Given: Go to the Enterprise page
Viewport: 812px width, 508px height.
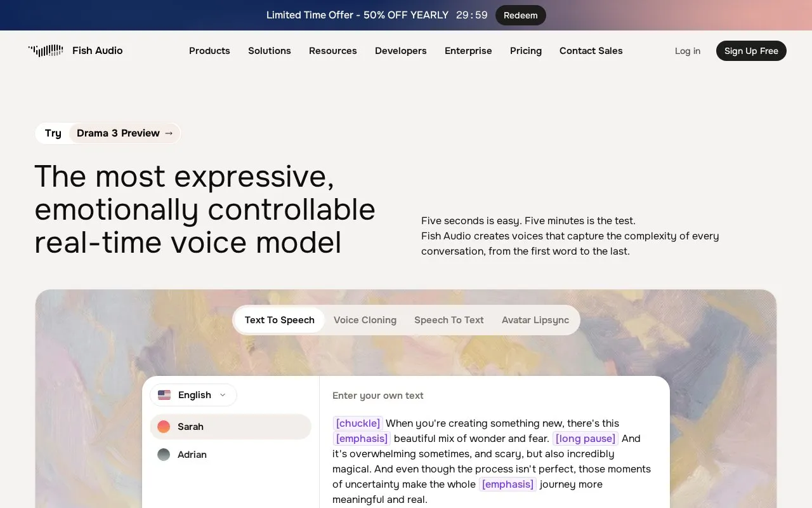Looking at the screenshot, I should pyautogui.click(x=468, y=51).
